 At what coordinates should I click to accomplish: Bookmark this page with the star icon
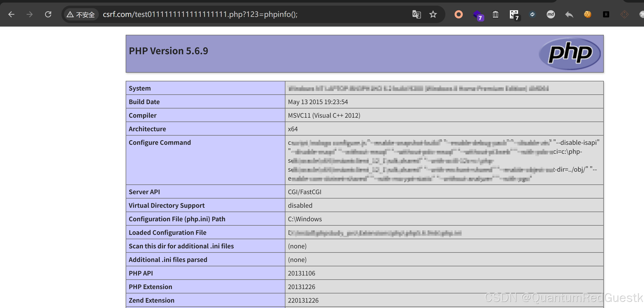tap(433, 14)
